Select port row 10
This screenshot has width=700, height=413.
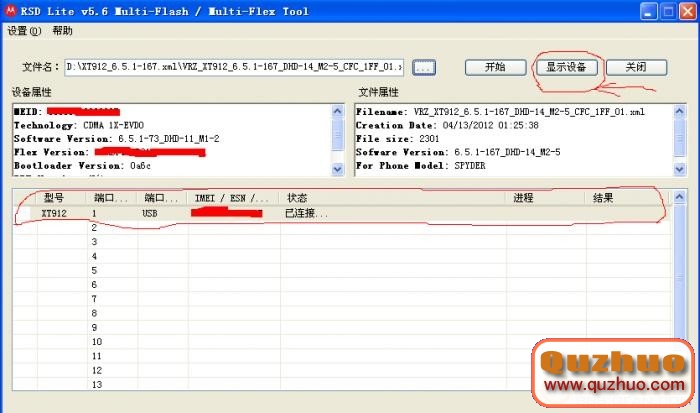click(342, 342)
